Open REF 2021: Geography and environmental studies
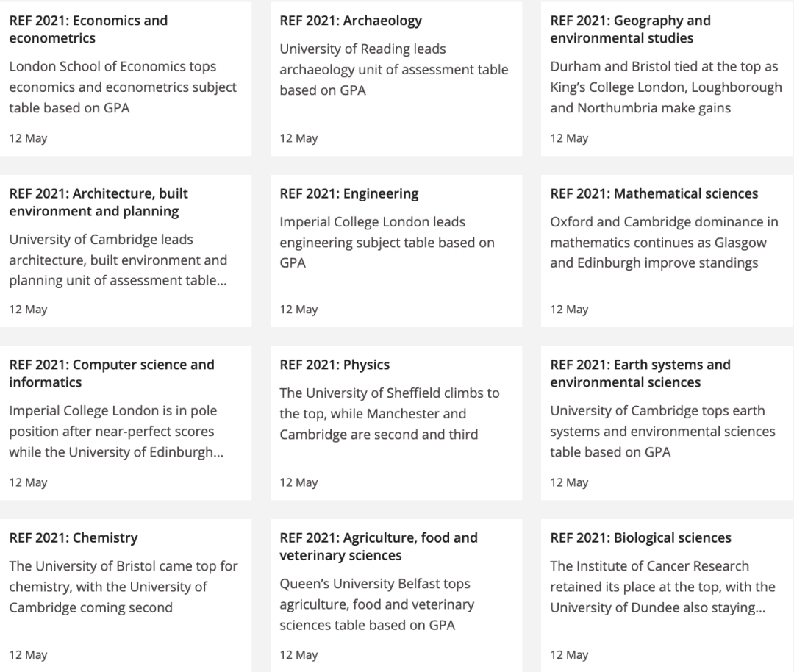 631,29
